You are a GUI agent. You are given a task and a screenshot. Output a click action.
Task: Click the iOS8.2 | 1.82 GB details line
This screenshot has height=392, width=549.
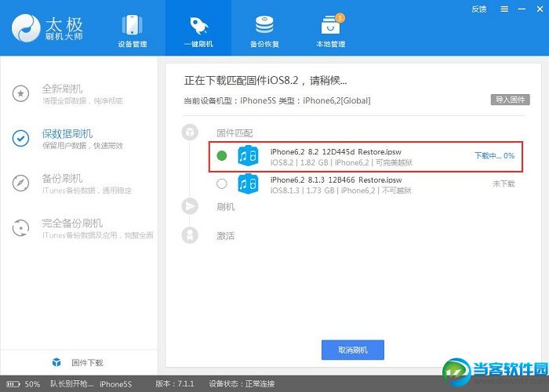341,162
